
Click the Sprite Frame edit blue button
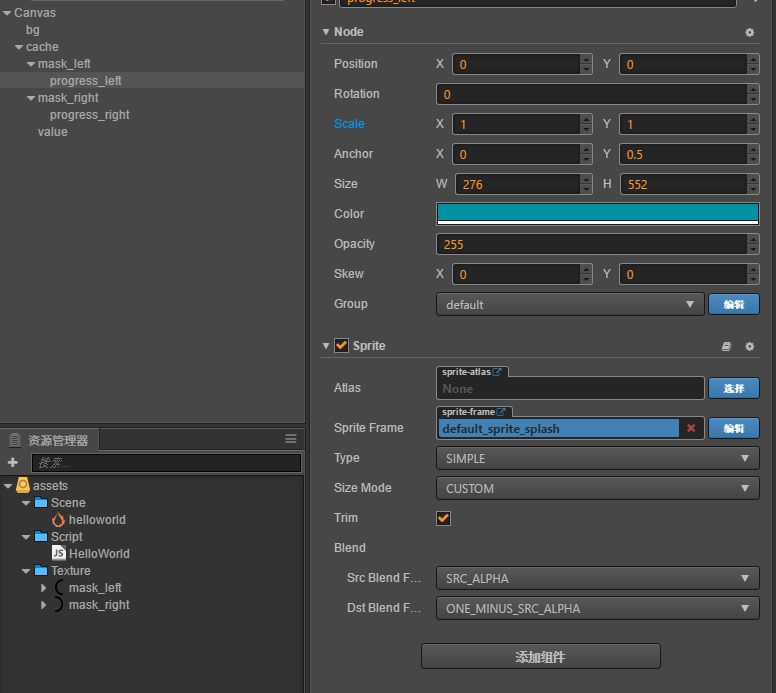pos(733,428)
